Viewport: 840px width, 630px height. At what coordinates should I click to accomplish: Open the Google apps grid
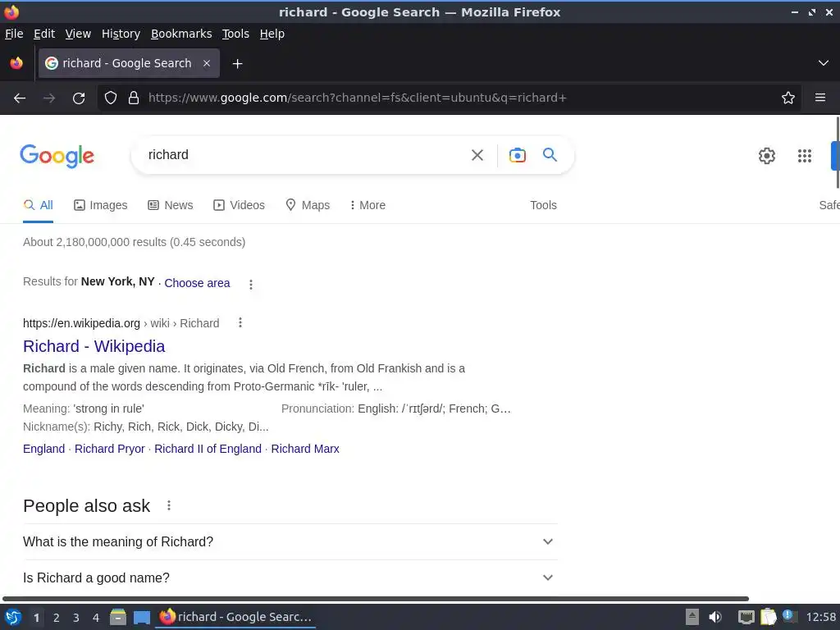[805, 156]
